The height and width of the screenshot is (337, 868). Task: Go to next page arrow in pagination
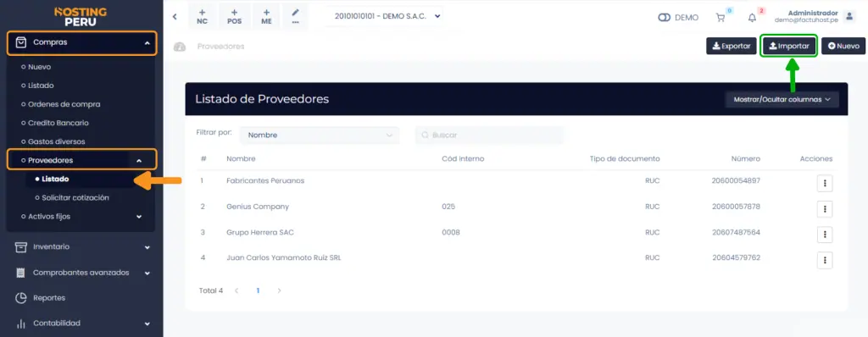pyautogui.click(x=279, y=290)
